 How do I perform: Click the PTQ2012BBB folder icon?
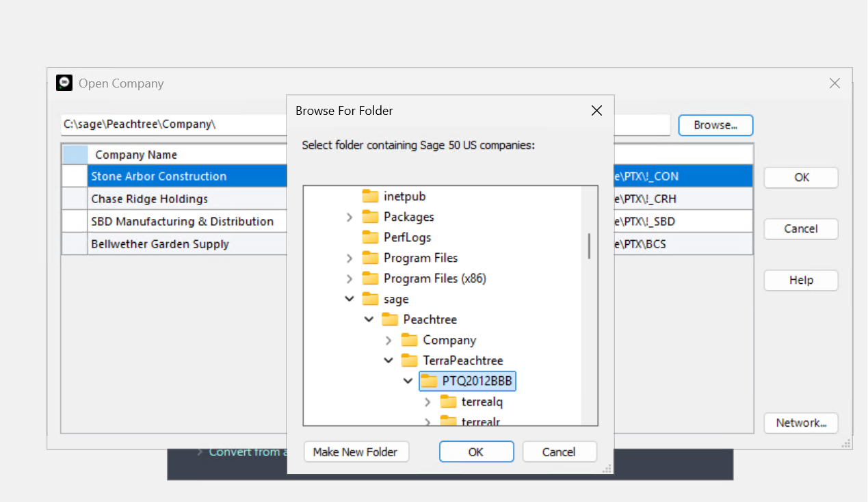429,381
